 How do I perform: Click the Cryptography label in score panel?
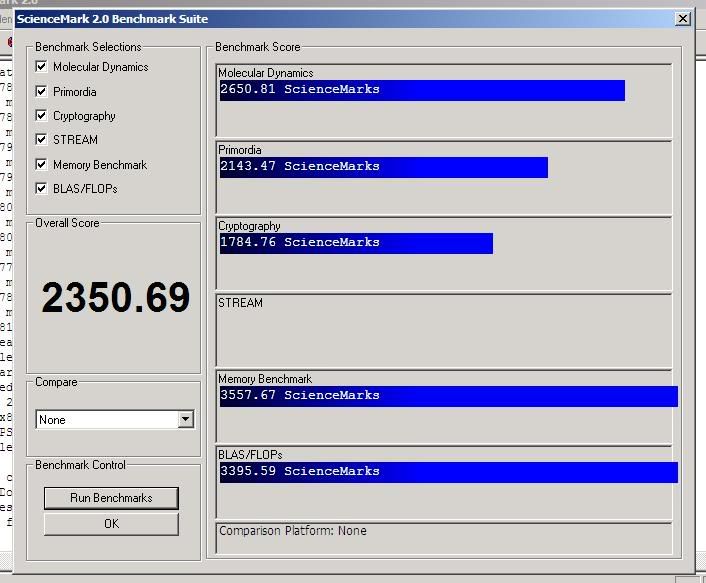click(x=249, y=226)
